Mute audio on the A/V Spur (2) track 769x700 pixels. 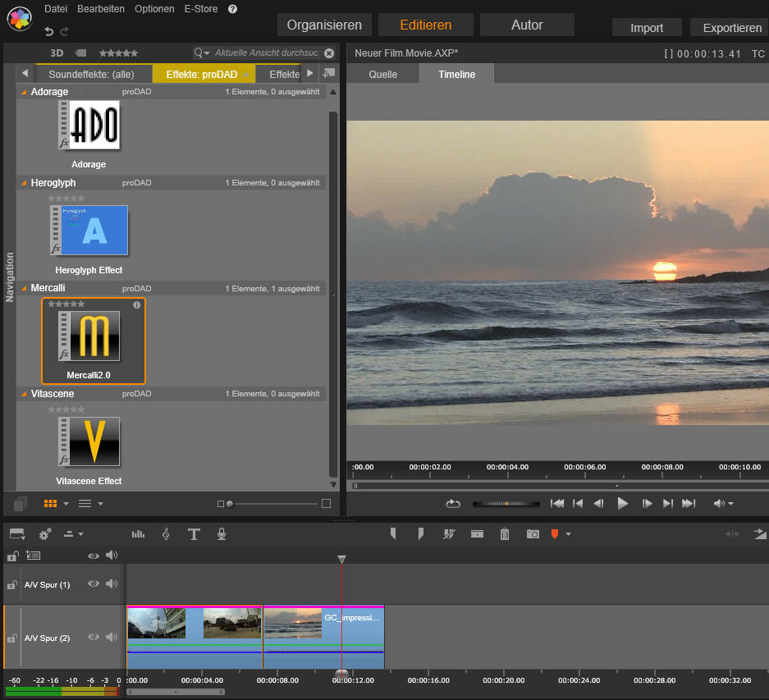(x=111, y=637)
